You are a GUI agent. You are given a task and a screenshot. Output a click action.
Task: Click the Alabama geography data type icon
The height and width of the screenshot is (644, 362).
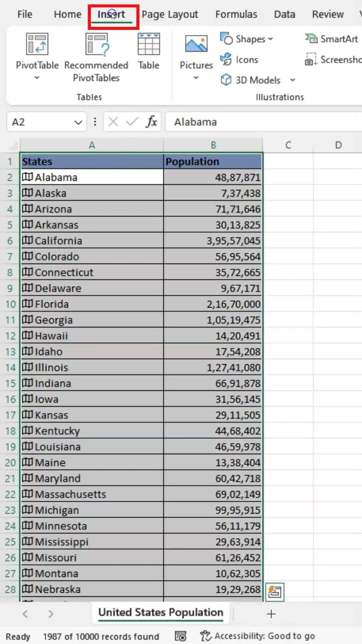(27, 177)
